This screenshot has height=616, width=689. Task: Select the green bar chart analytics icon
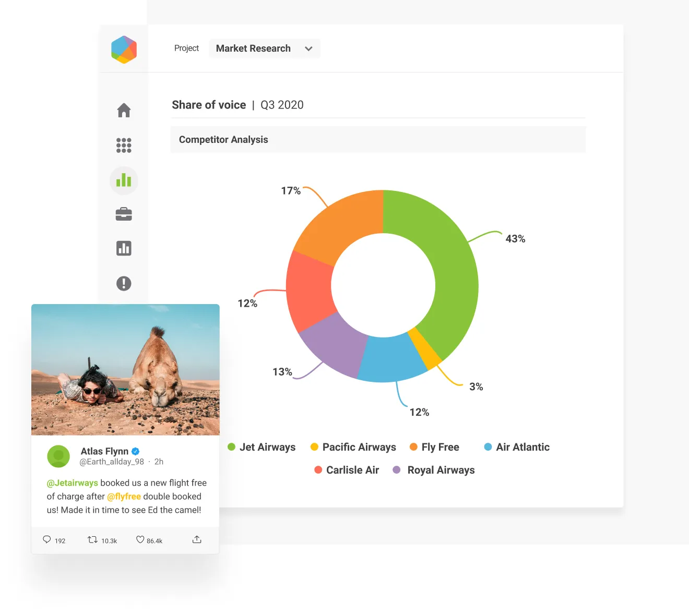(124, 180)
